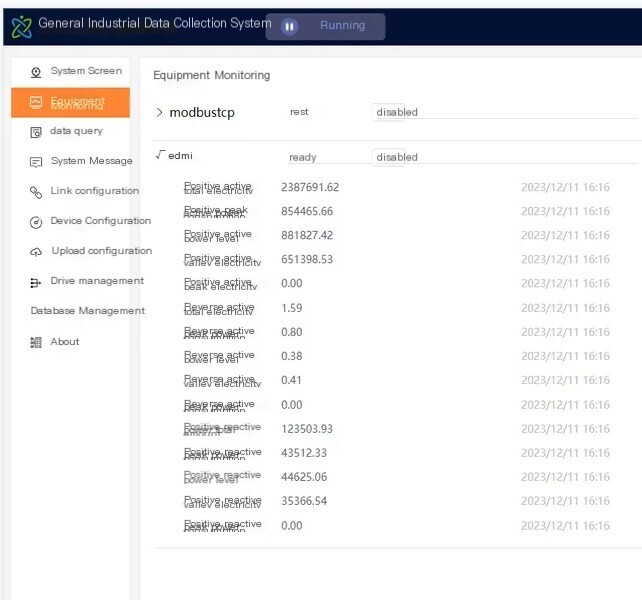Click the Upload configuration cloud icon
This screenshot has height=600, width=642.
pos(36,252)
